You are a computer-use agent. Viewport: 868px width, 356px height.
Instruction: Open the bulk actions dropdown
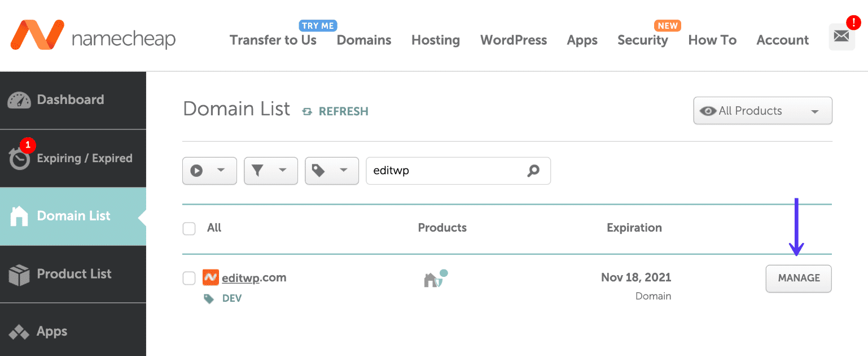coord(209,171)
